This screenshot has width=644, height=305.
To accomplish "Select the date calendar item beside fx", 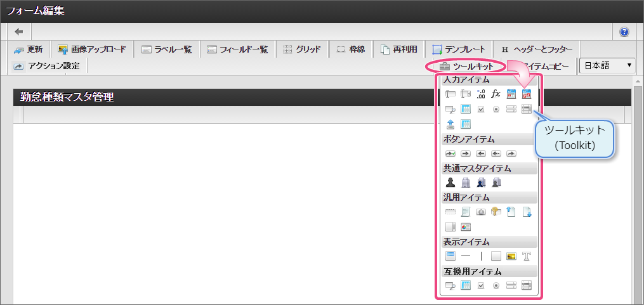I will tap(511, 94).
